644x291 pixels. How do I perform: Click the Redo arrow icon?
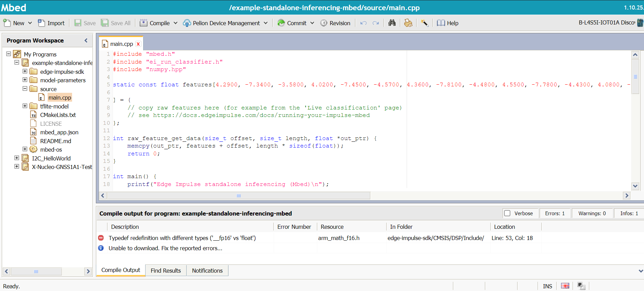click(376, 23)
